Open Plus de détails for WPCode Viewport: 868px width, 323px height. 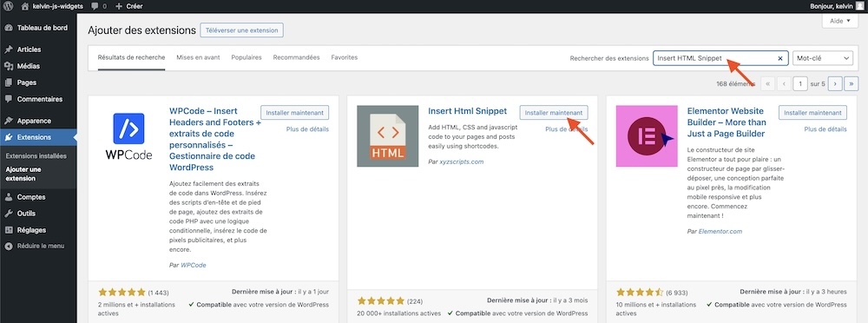(307, 129)
